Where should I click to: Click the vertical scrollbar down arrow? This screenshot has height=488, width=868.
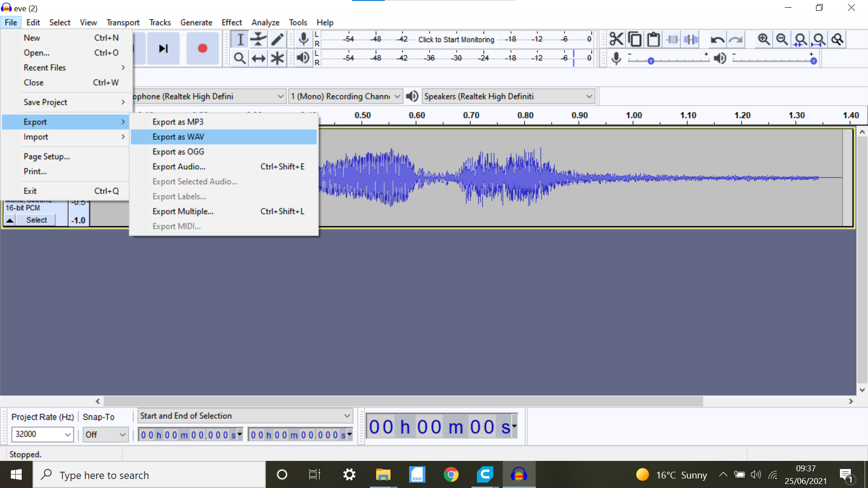pos(862,390)
